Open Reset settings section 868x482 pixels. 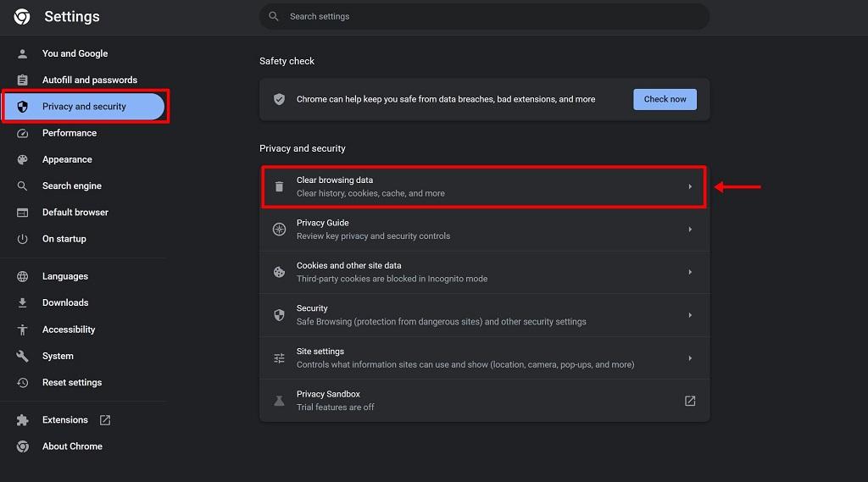point(83,382)
